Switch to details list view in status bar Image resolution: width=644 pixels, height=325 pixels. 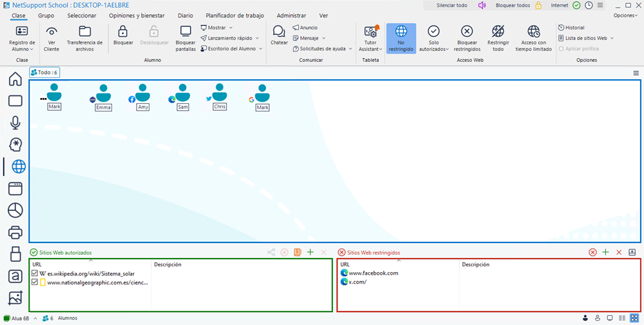tap(622, 318)
